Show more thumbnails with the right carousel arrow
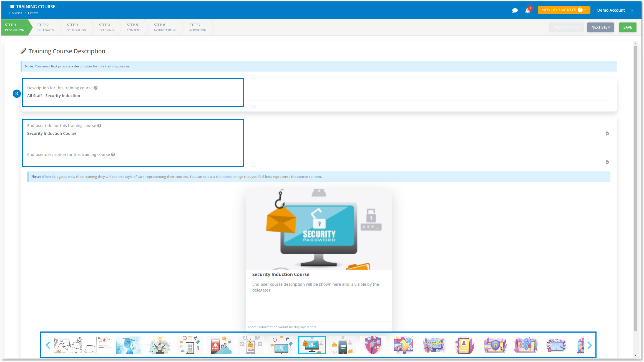The image size is (644, 362). (590, 345)
